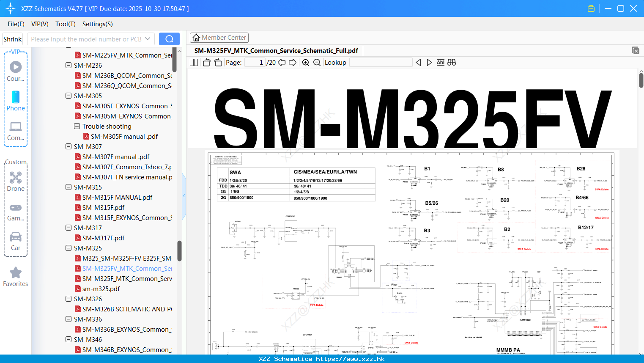Screen dimensions: 644x363
Task: Click the detach panel icon at top right
Action: coord(636,50)
